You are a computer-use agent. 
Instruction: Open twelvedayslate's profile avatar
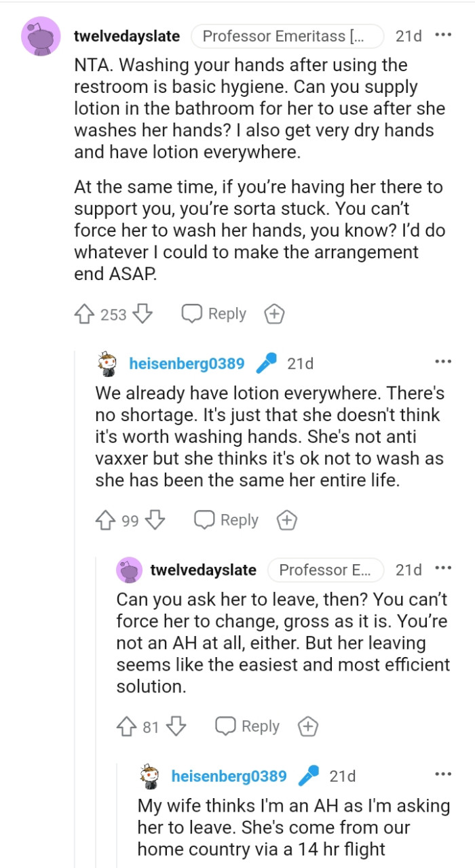tap(41, 37)
